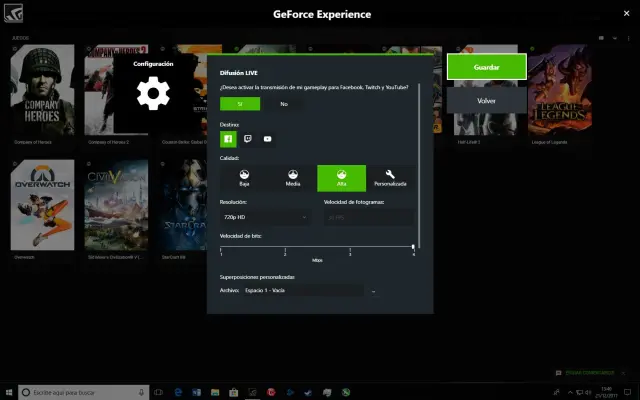Open the Resolución 720p HD dropdown
This screenshot has width=640, height=400.
click(x=265, y=217)
